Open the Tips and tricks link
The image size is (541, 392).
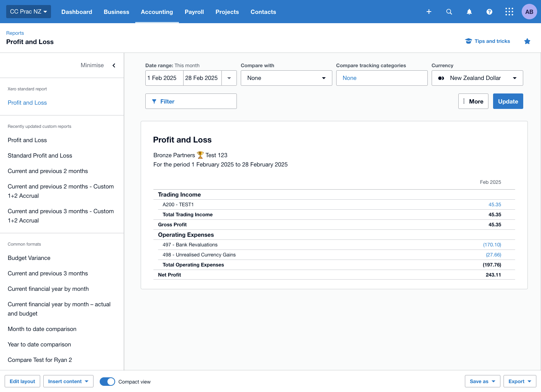[488, 41]
